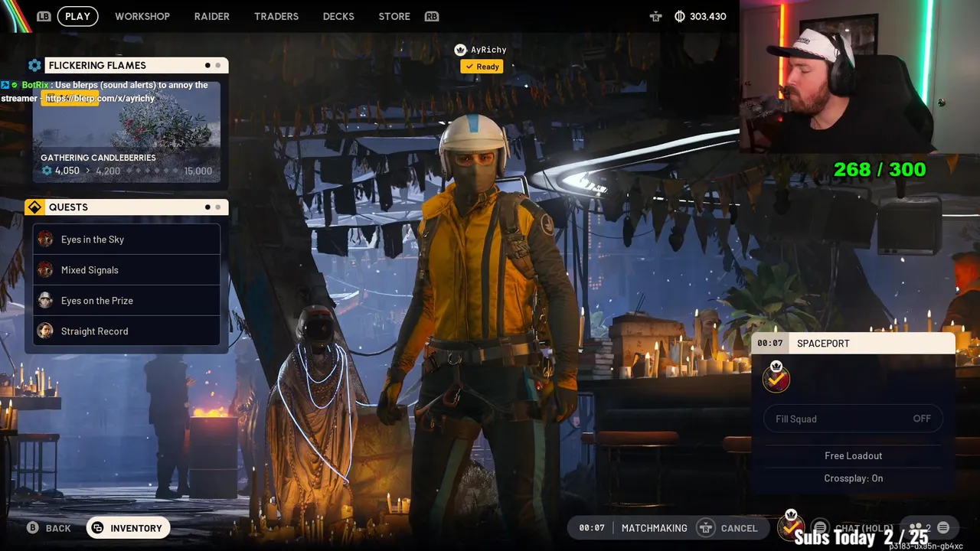The image size is (980, 551).
Task: Click the inventory controller icon
Action: pyautogui.click(x=97, y=528)
